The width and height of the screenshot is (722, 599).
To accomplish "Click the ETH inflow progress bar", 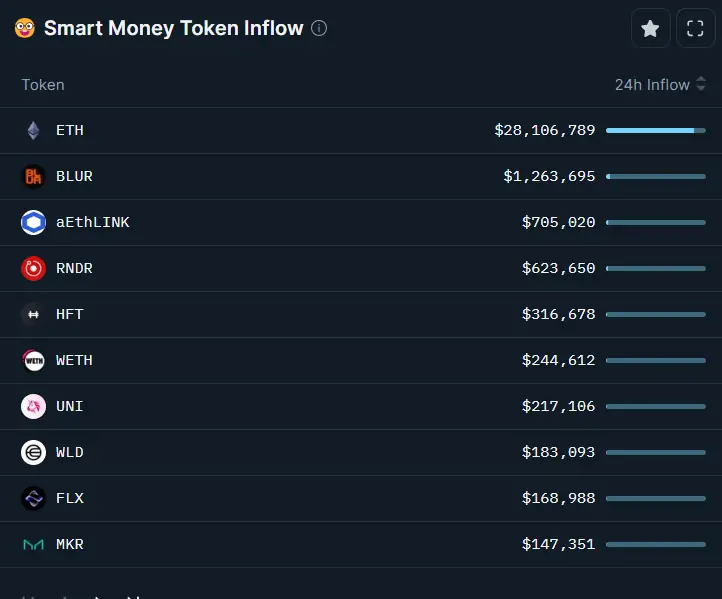I will [656, 131].
